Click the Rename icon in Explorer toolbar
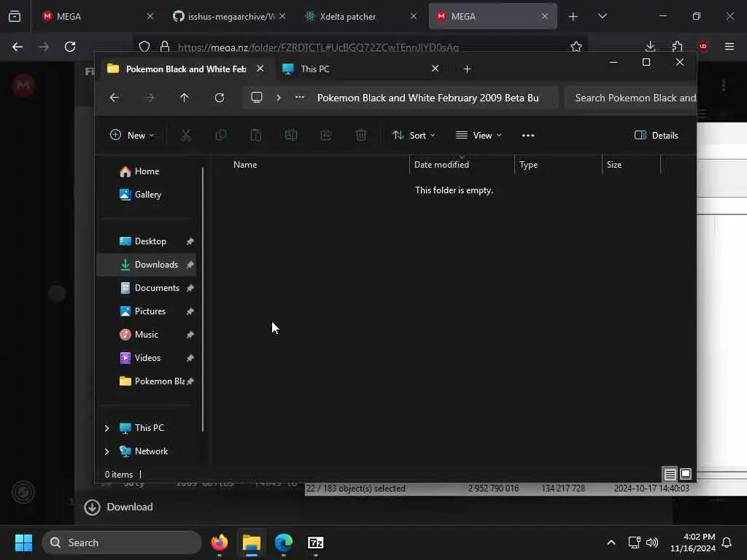Screen dimensions: 747x560 (291, 135)
